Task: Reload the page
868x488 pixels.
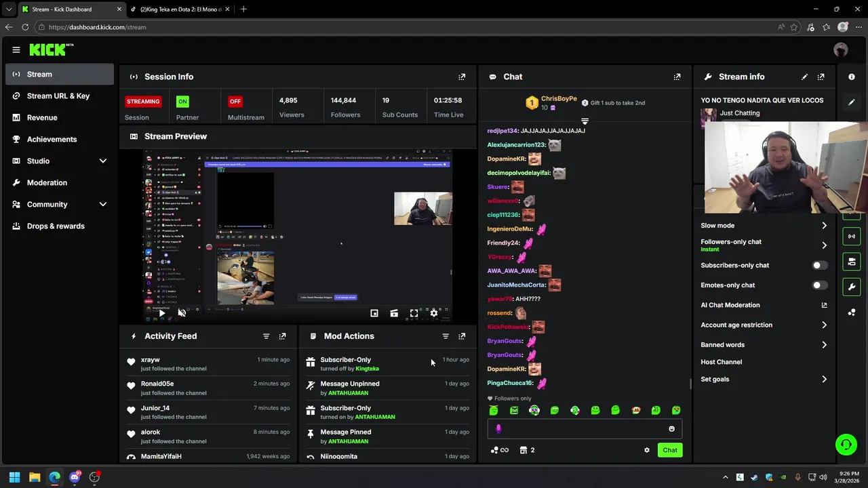Action: (x=25, y=27)
